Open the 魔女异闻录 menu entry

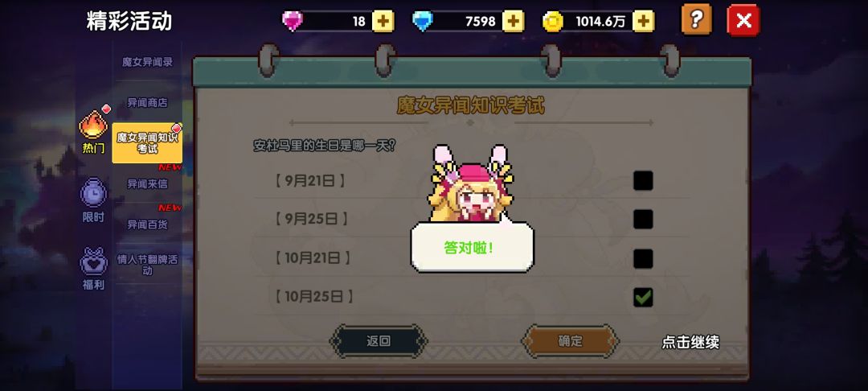(147, 62)
